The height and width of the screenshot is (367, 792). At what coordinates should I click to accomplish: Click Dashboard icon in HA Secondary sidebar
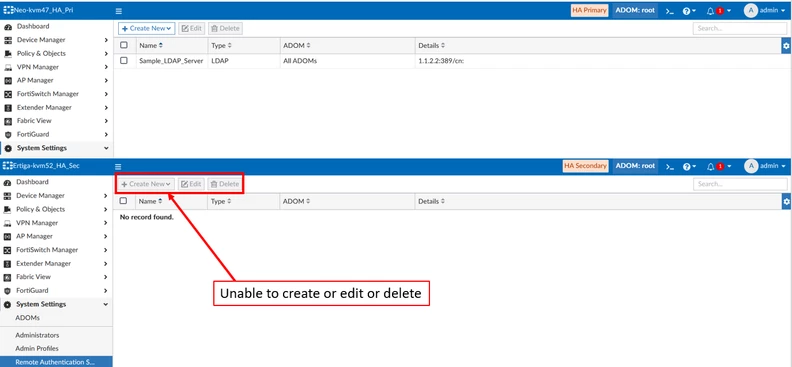click(x=8, y=182)
